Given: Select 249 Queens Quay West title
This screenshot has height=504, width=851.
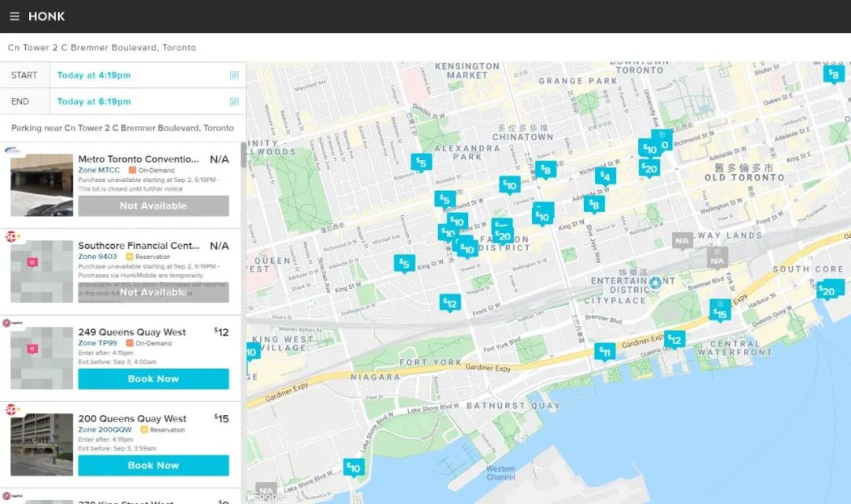Looking at the screenshot, I should coord(132,332).
